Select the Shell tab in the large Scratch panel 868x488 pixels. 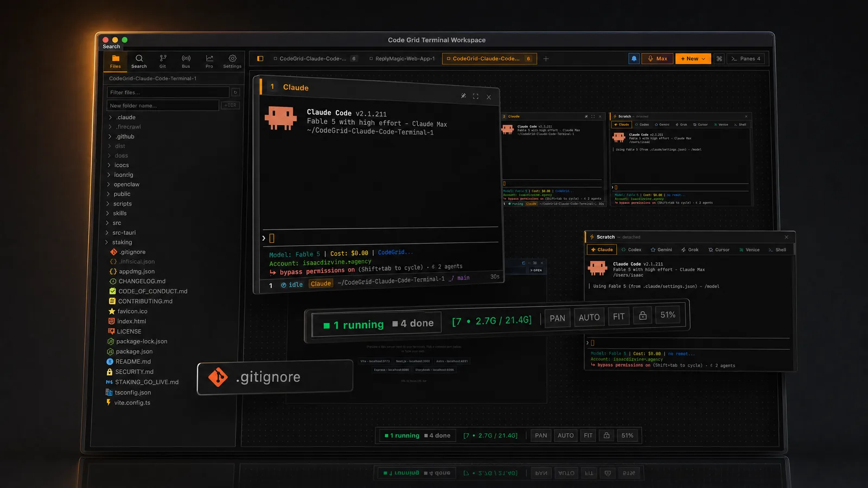(x=777, y=249)
